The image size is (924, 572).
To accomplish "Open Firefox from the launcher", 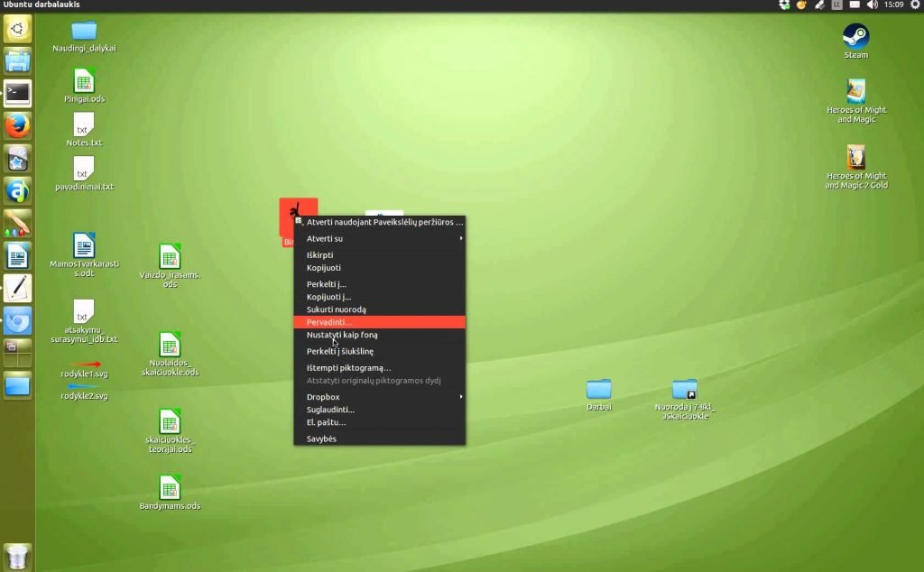I will click(x=18, y=126).
